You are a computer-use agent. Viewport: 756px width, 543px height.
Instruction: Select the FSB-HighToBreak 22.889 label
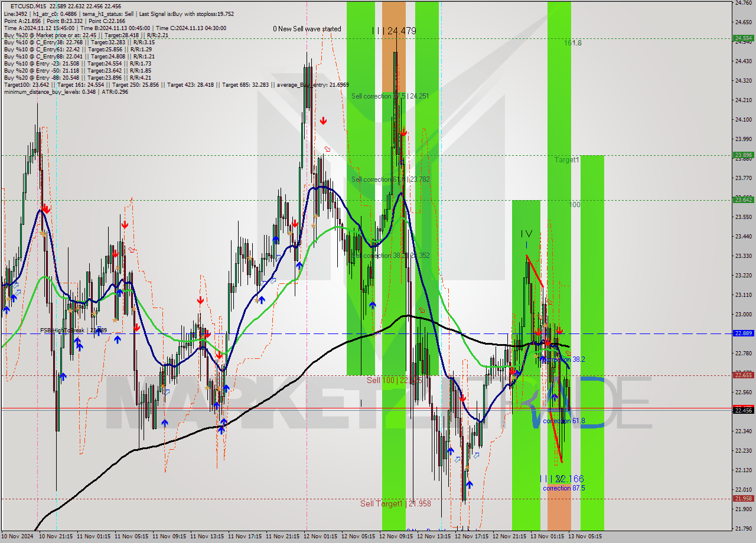(x=73, y=331)
